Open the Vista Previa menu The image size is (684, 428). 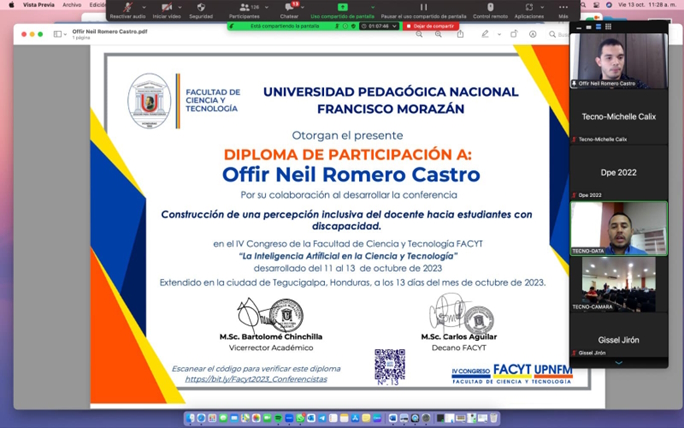[x=38, y=4]
